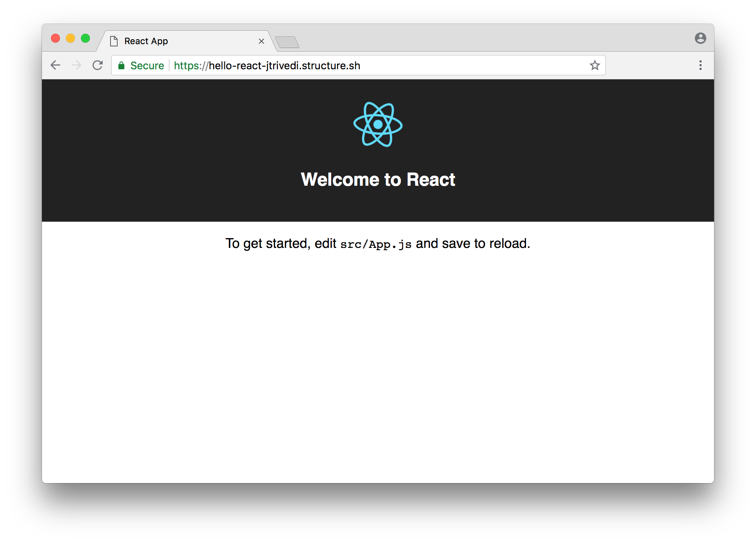The image size is (756, 543).
Task: Close the React App tab
Action: point(261,41)
